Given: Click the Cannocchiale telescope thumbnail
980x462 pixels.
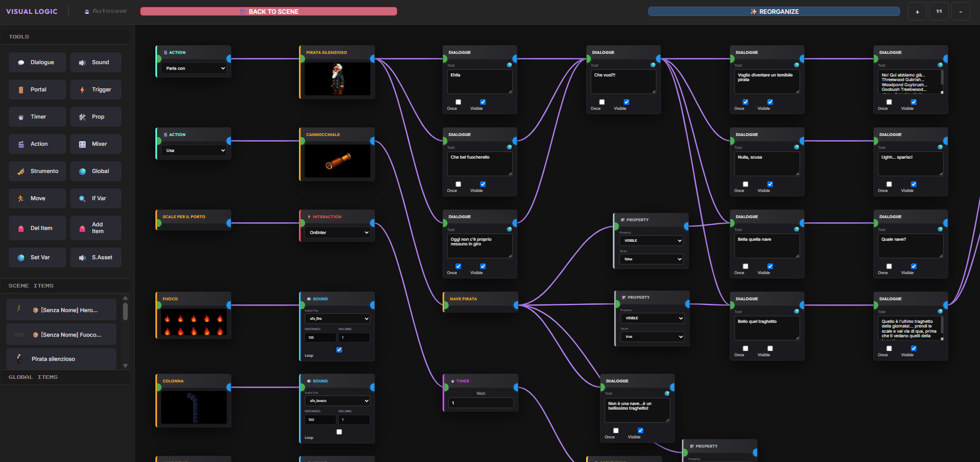Looking at the screenshot, I should [x=337, y=161].
